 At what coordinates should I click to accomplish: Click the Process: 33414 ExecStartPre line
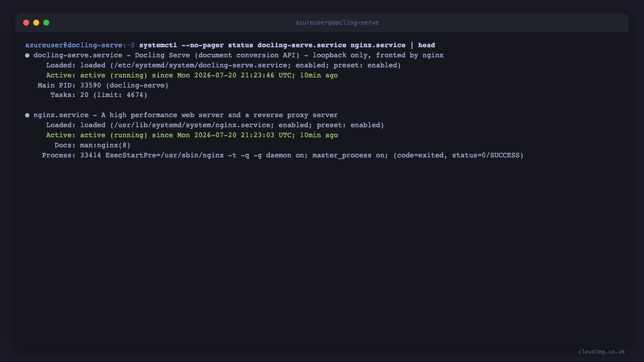pos(283,155)
